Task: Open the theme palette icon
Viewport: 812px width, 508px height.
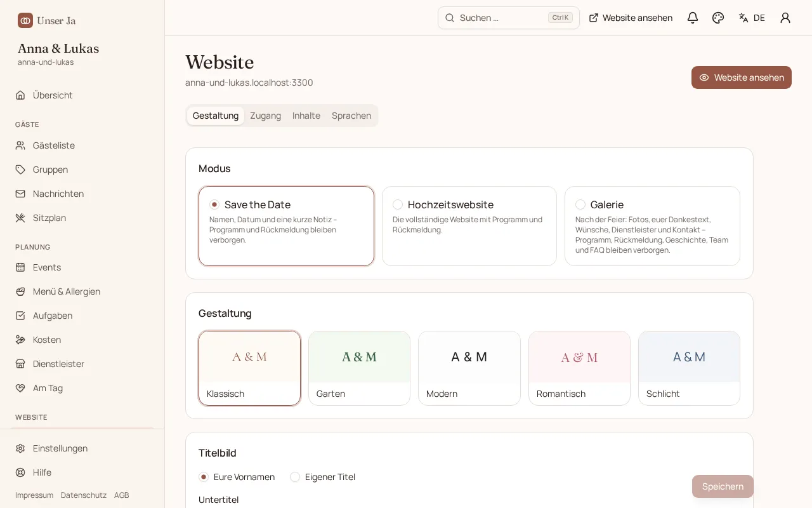Action: (718, 18)
